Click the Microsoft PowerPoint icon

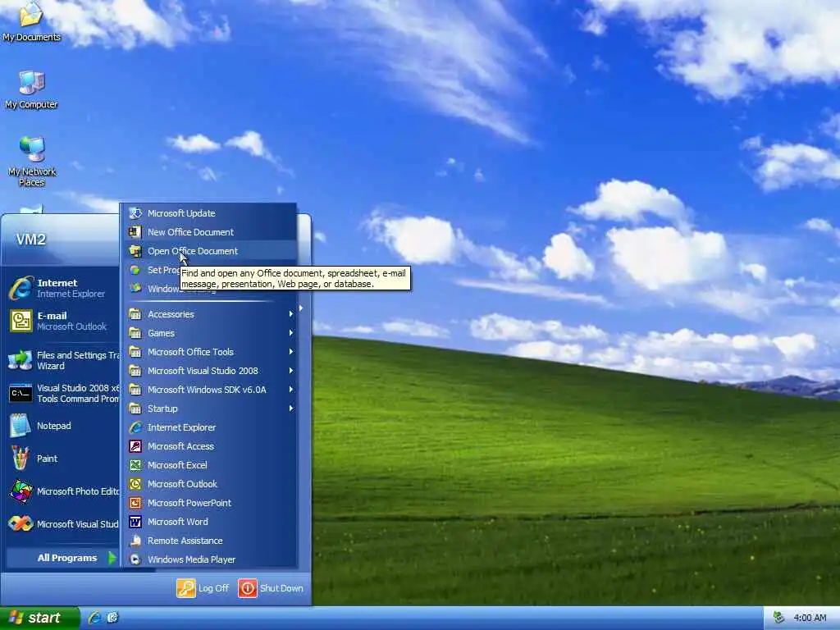[135, 503]
